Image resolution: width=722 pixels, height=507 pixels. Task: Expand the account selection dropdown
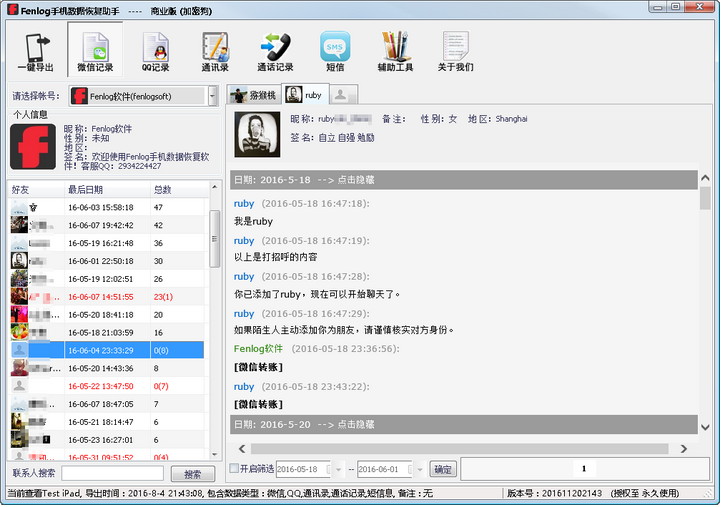213,96
